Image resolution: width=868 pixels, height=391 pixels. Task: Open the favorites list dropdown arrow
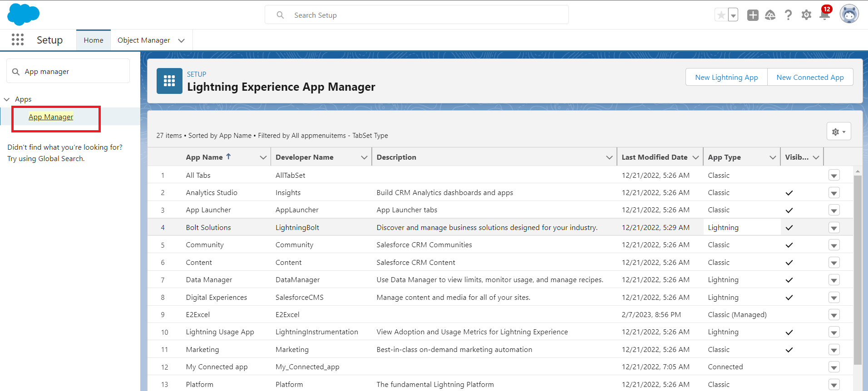[733, 15]
